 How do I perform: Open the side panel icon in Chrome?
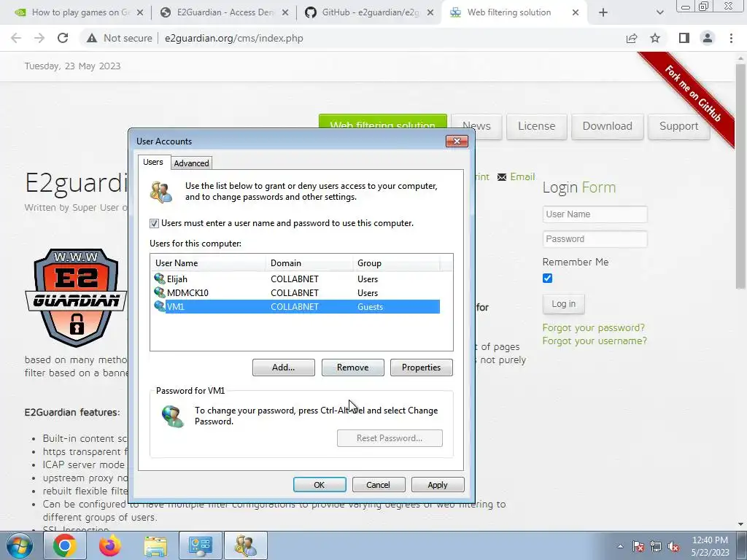point(684,38)
